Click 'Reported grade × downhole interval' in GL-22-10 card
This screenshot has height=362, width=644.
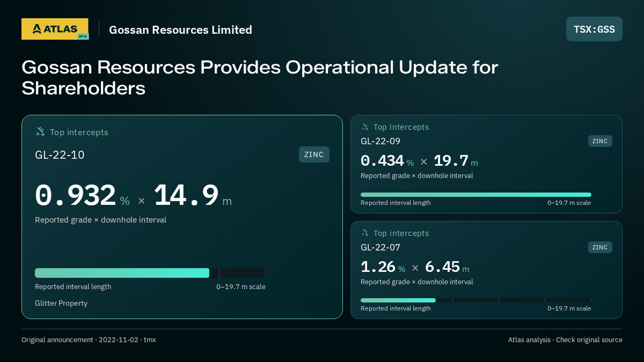[x=101, y=220]
